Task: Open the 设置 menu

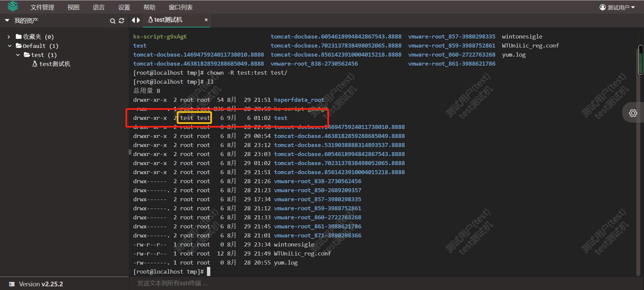Action: [124, 7]
